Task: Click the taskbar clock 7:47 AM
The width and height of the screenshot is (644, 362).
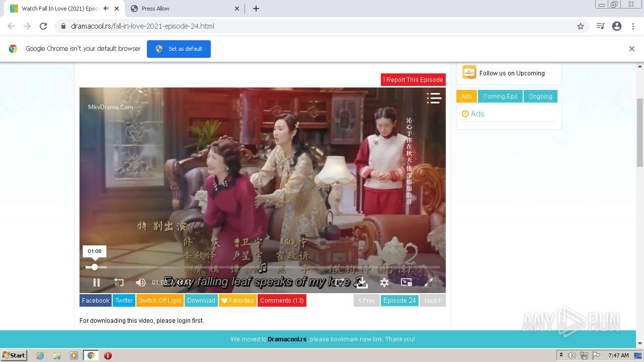Action: tap(618, 355)
